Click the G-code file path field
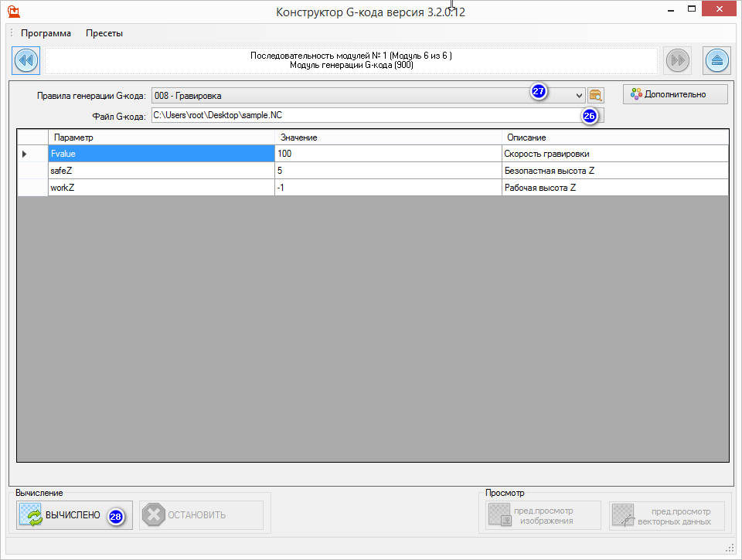The width and height of the screenshot is (742, 560). coord(378,115)
